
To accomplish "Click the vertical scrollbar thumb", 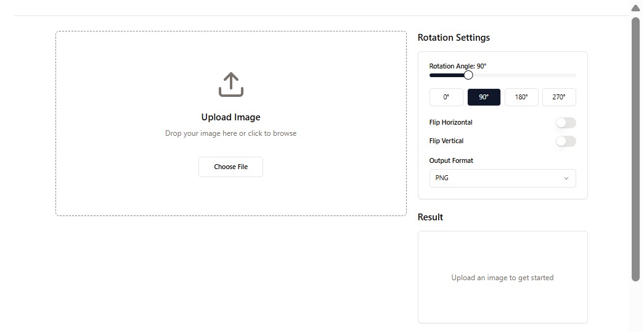I will point(635,149).
